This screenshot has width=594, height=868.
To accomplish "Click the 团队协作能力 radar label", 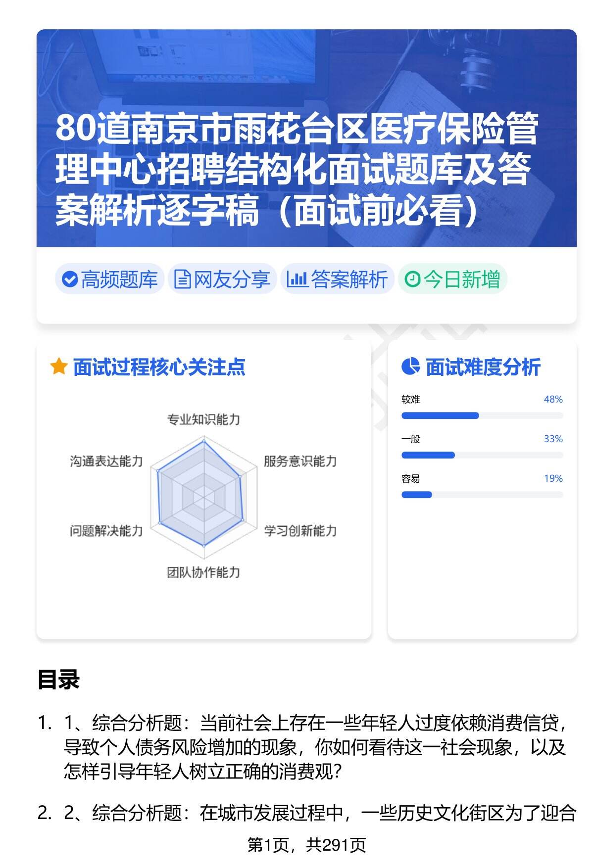I will point(203,573).
